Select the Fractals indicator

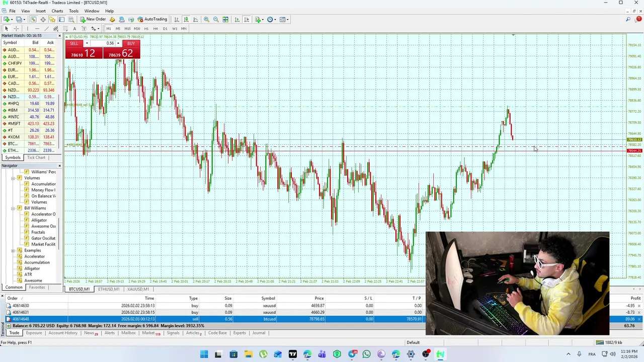(38, 232)
